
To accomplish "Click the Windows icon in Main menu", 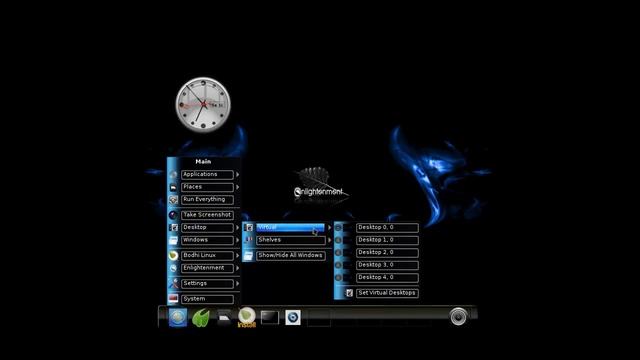I will tap(173, 240).
